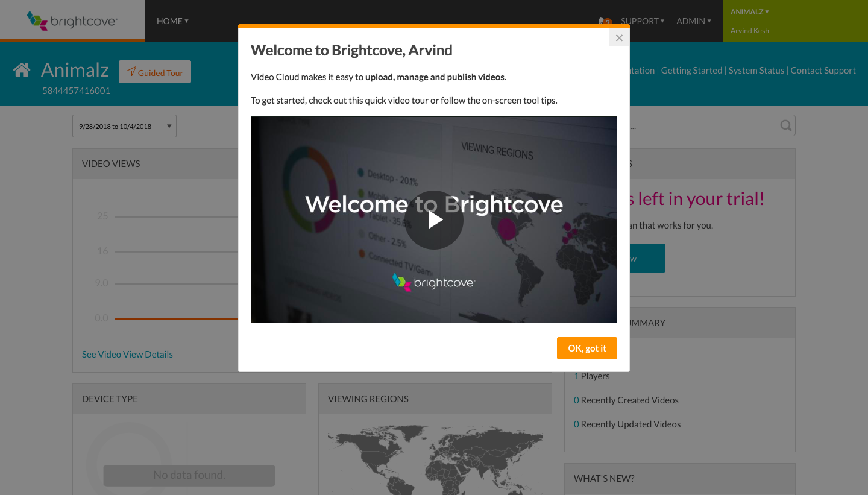868x495 pixels.
Task: Open Contact Support
Action: 823,70
